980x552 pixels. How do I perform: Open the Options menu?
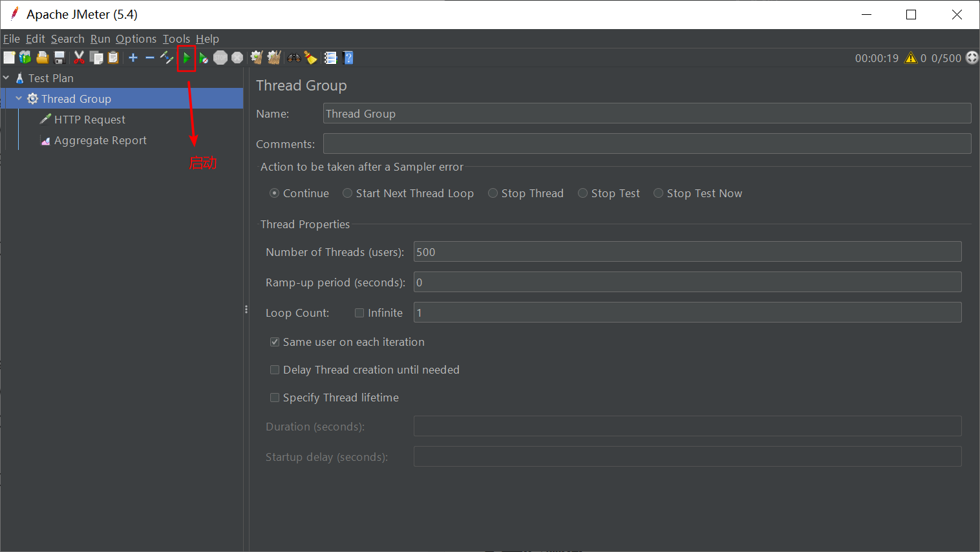click(x=136, y=39)
